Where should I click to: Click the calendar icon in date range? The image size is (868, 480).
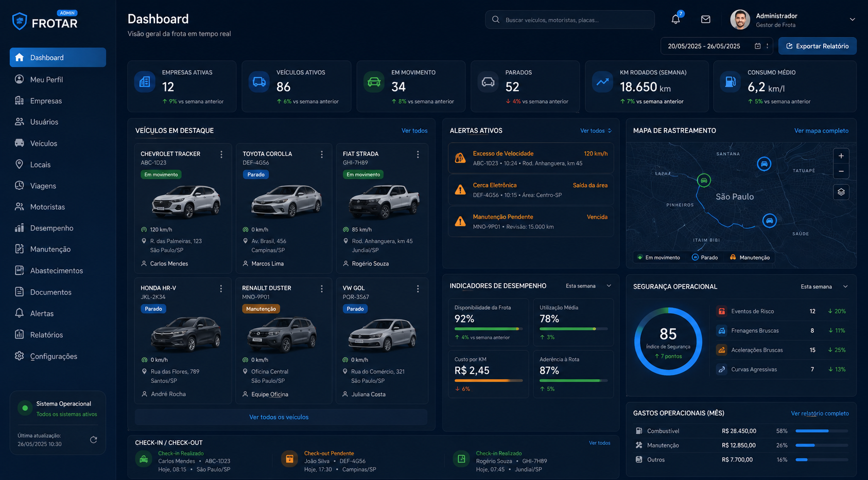coord(757,46)
